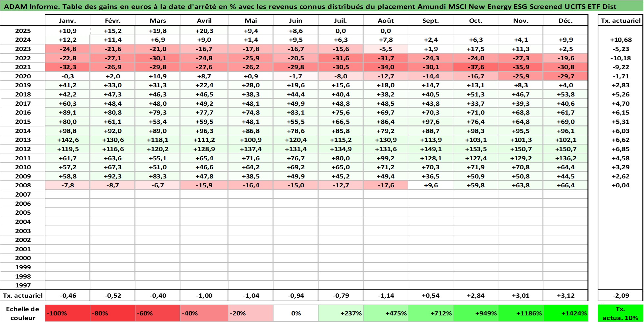This screenshot has height=322, width=644.
Task: Click the Echelle de couleur label
Action: click(x=23, y=313)
